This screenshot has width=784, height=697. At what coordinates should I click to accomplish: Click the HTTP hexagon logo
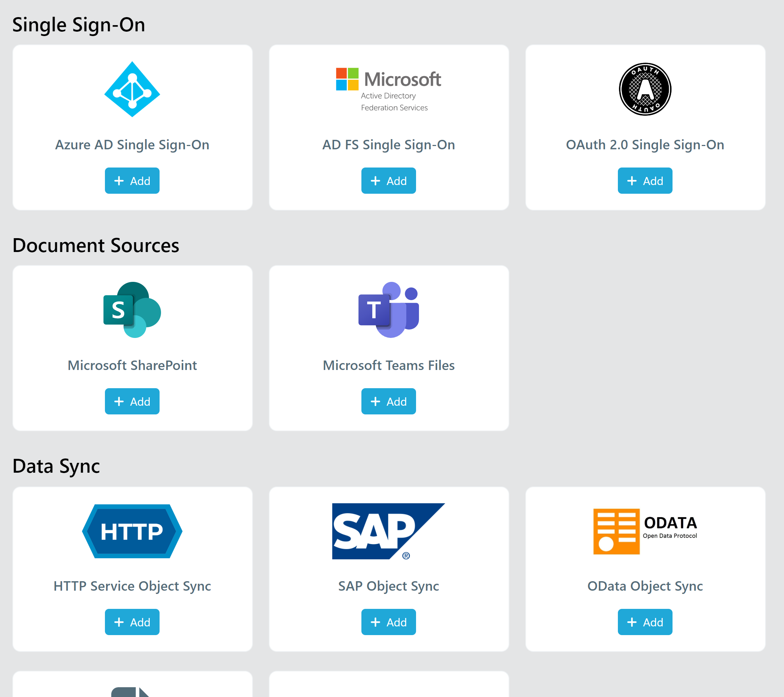132,531
